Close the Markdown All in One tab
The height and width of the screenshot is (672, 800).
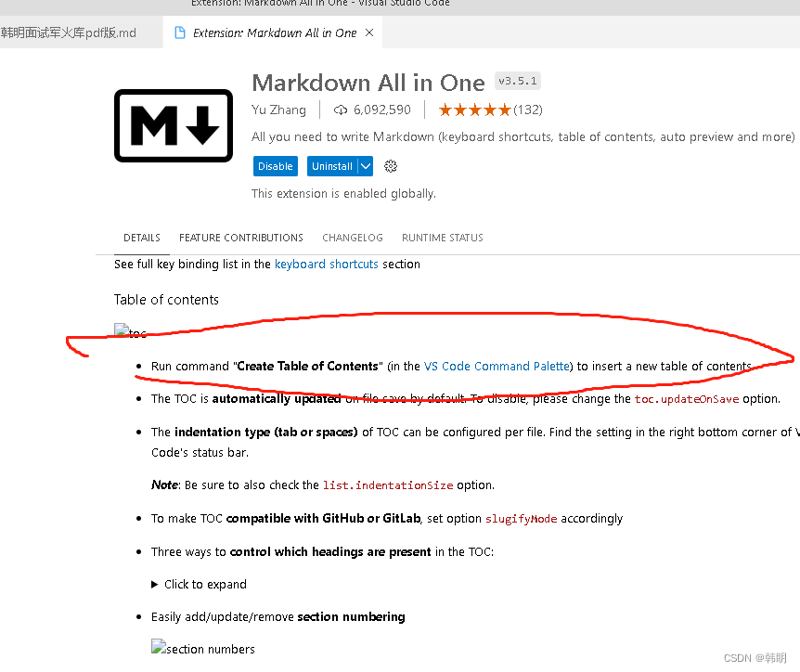point(369,32)
